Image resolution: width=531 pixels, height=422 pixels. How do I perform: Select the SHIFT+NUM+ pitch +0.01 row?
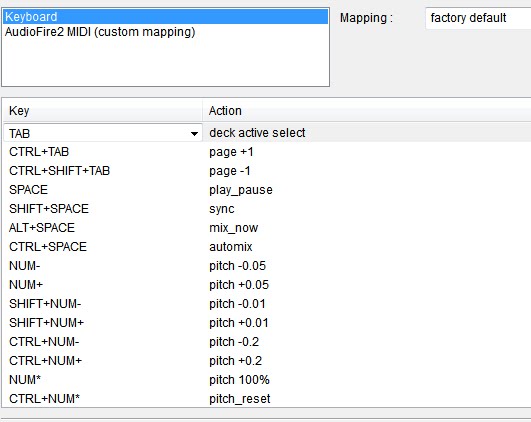[267, 323]
